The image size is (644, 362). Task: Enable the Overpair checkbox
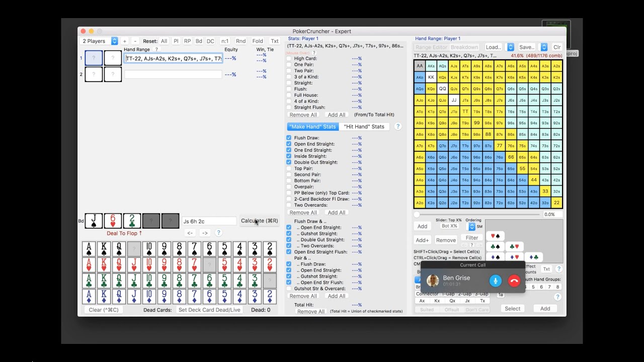pos(289,187)
